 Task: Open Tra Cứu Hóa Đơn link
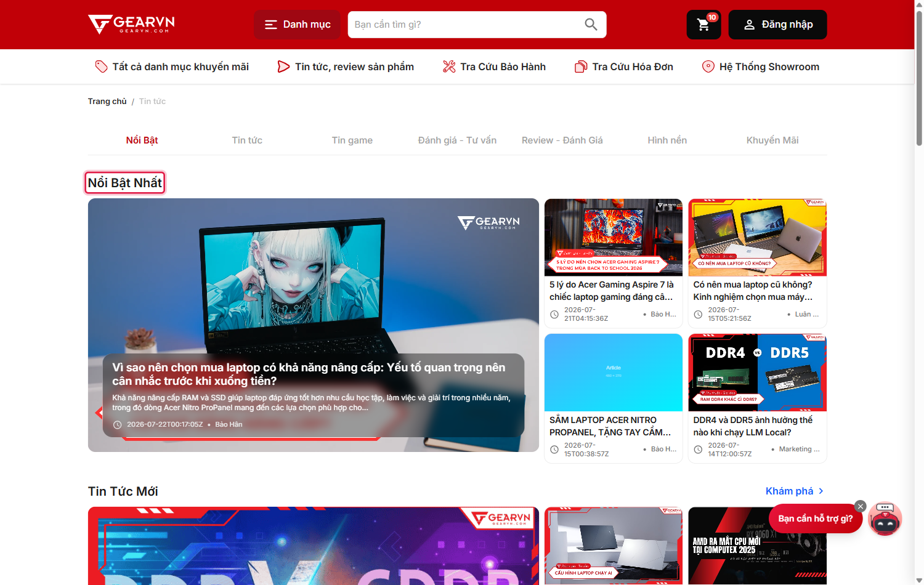[x=624, y=67]
